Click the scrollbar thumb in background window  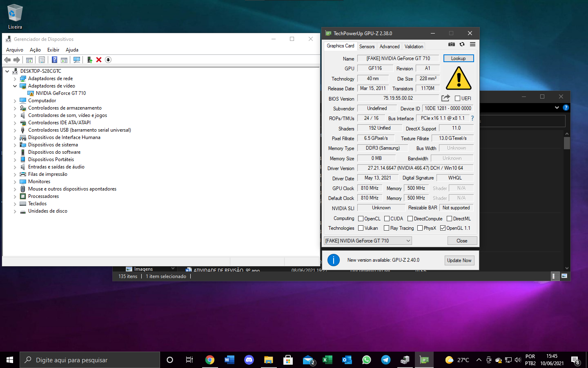pyautogui.click(x=567, y=143)
